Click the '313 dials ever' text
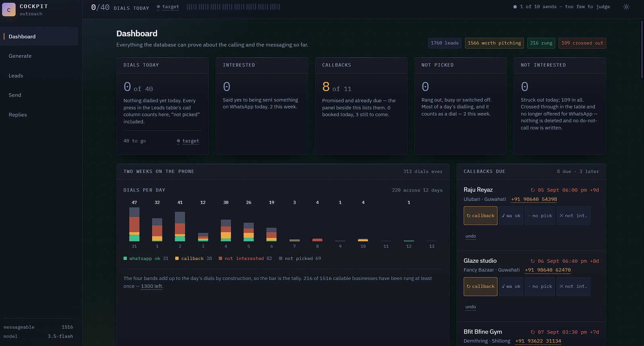The height and width of the screenshot is (346, 644). point(423,171)
